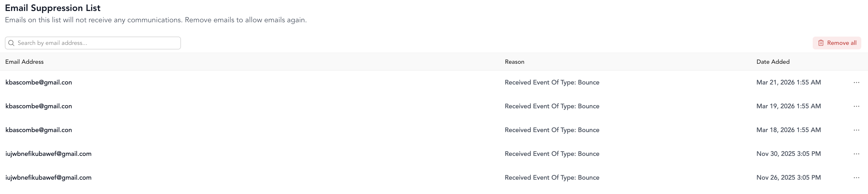The height and width of the screenshot is (194, 868).
Task: Click the search magnifier icon
Action: click(11, 43)
